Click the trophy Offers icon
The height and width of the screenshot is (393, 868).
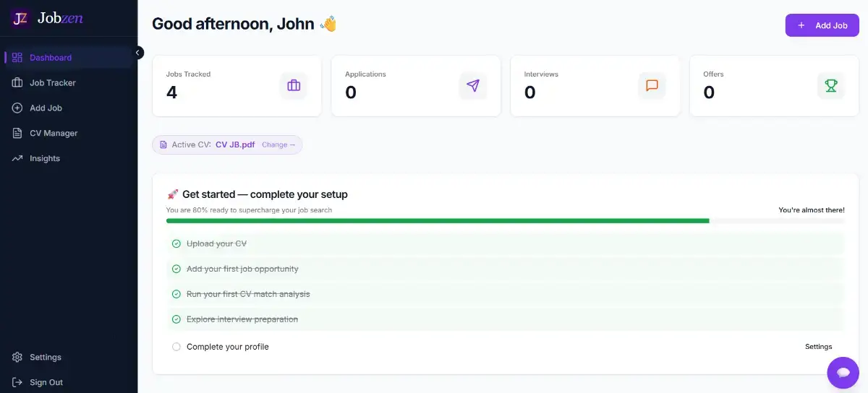tap(831, 86)
